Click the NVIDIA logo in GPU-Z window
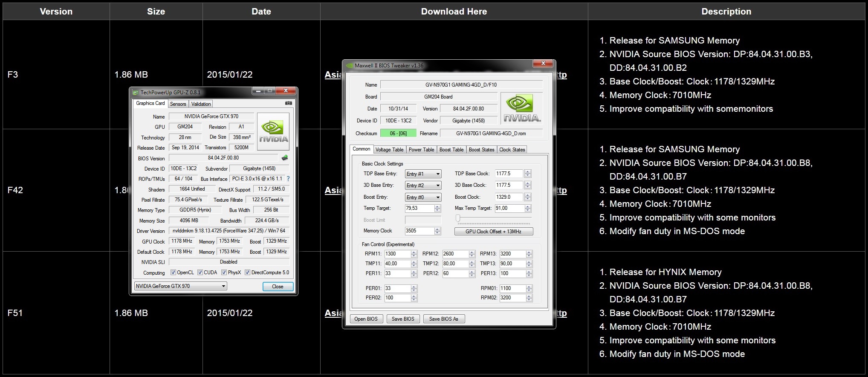This screenshot has height=377, width=868. click(x=274, y=131)
